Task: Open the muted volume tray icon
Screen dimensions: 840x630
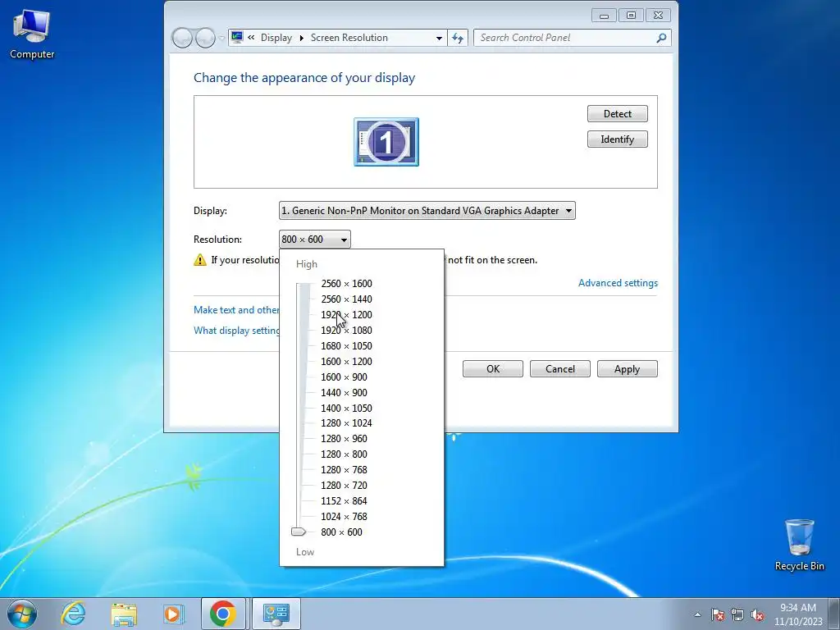Action: coord(757,614)
